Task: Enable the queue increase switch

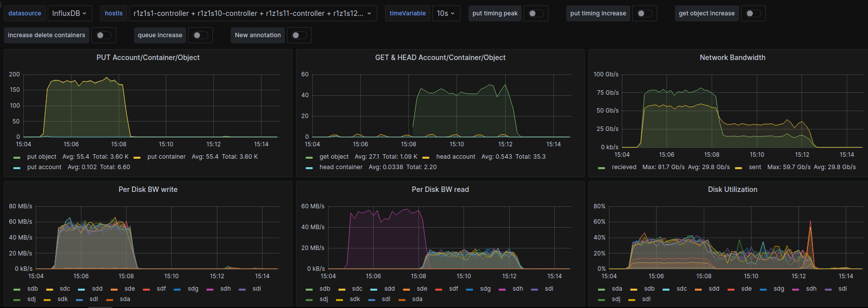Action: (200, 35)
